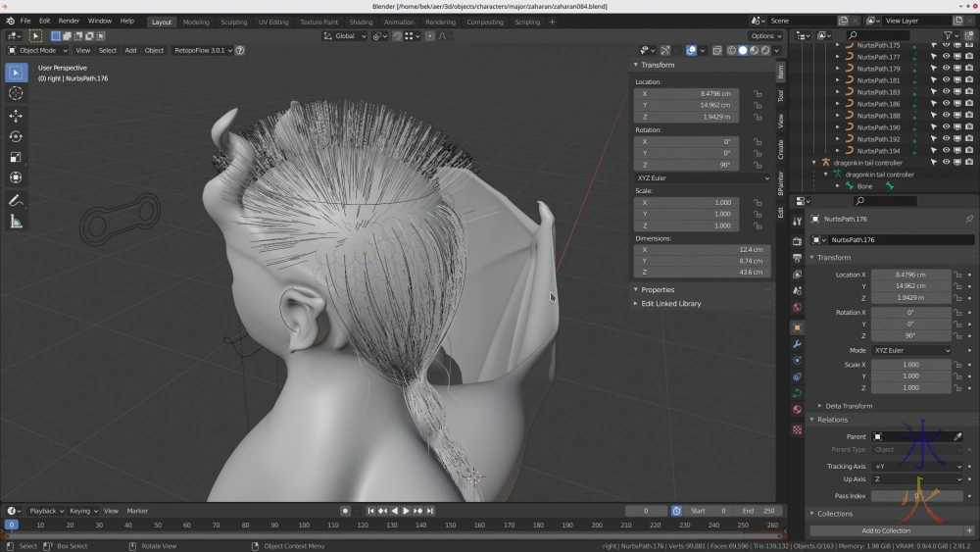Open the Modifiers wrench properties tab
The image size is (980, 552).
(x=797, y=344)
